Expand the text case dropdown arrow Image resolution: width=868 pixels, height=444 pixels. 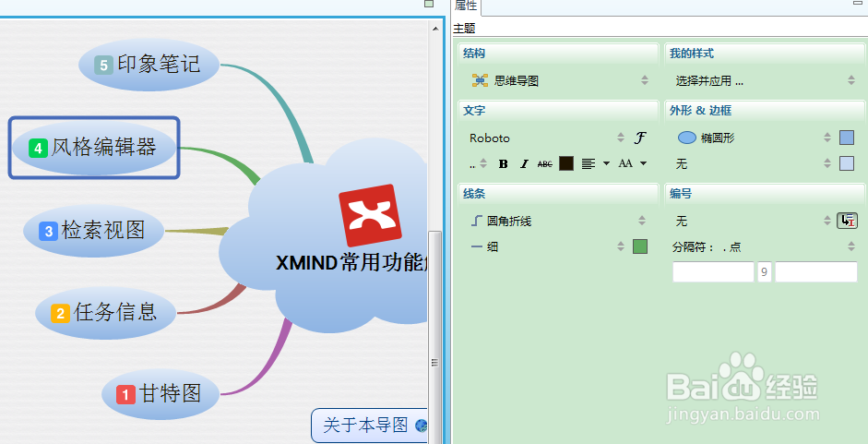tap(643, 163)
